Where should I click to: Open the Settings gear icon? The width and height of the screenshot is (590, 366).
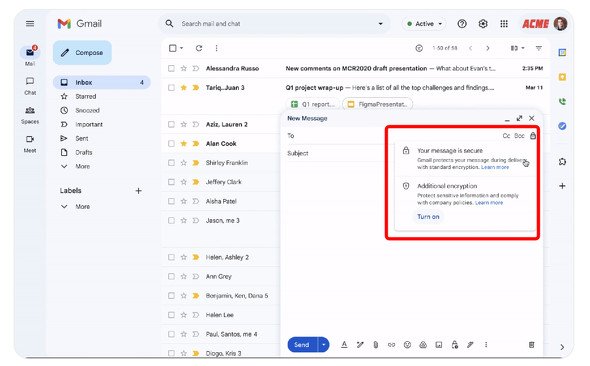[483, 24]
